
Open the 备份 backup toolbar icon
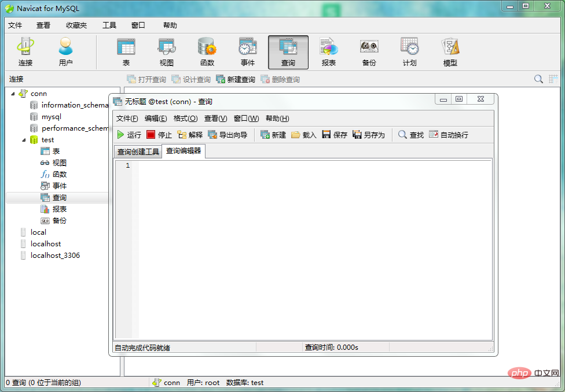click(x=369, y=52)
